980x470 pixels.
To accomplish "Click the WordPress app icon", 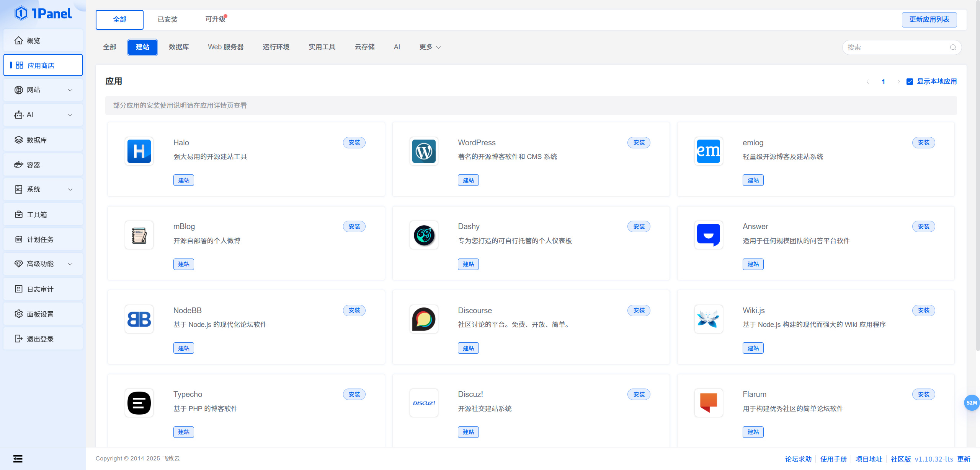I will pyautogui.click(x=424, y=151).
